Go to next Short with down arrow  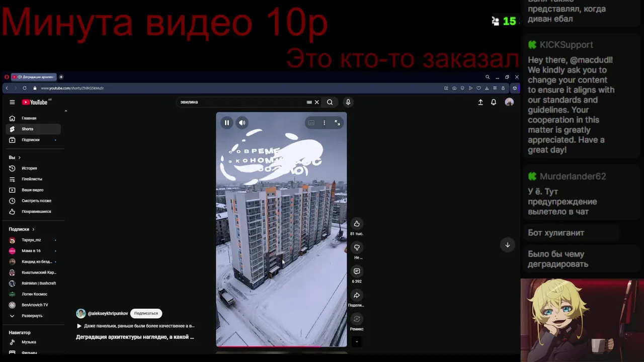pyautogui.click(x=508, y=245)
